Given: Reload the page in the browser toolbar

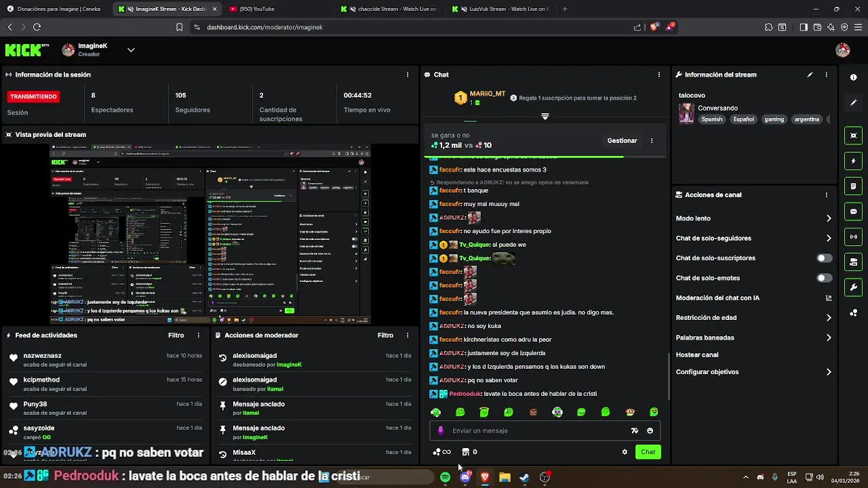Looking at the screenshot, I should tap(37, 27).
